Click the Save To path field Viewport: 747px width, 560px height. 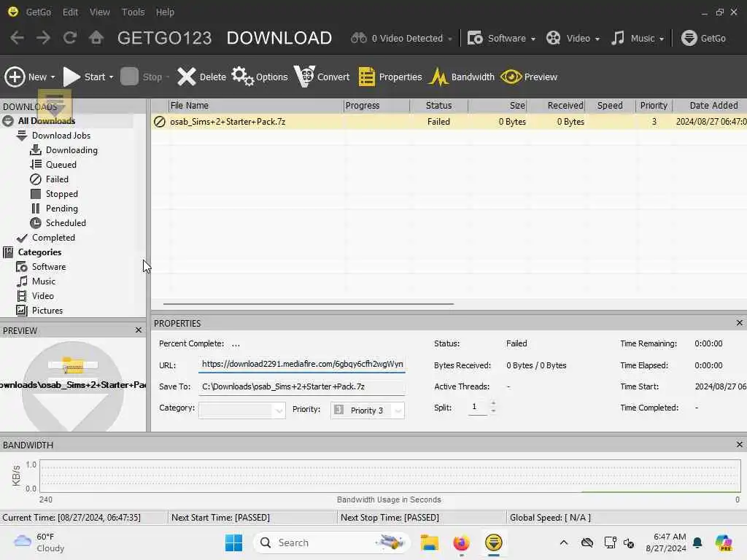[302, 386]
